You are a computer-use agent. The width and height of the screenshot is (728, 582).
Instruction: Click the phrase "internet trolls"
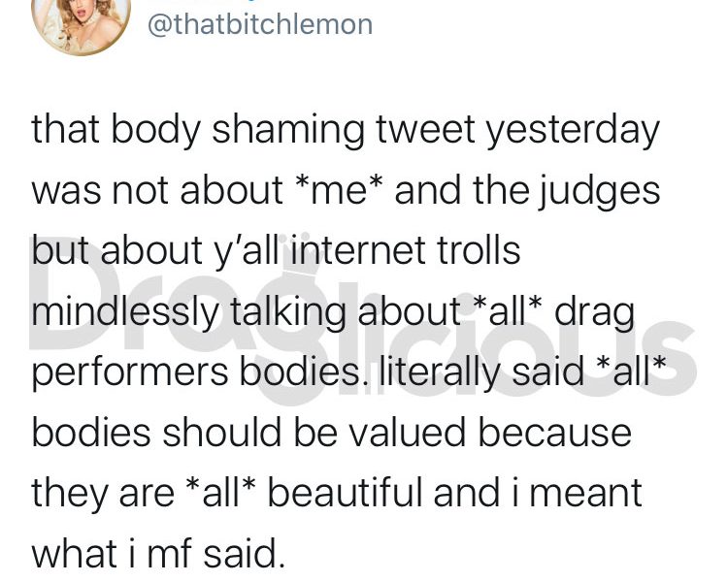click(x=402, y=250)
